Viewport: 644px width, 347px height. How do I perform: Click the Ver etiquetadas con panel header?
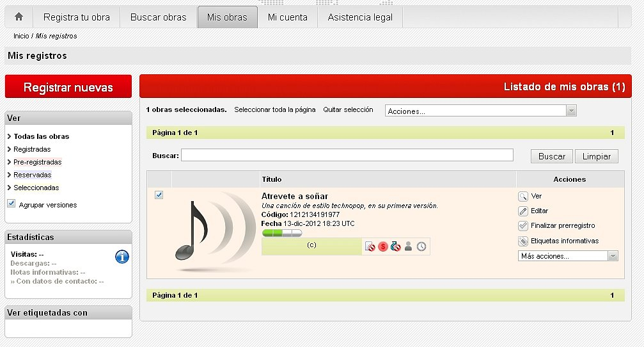(x=68, y=312)
